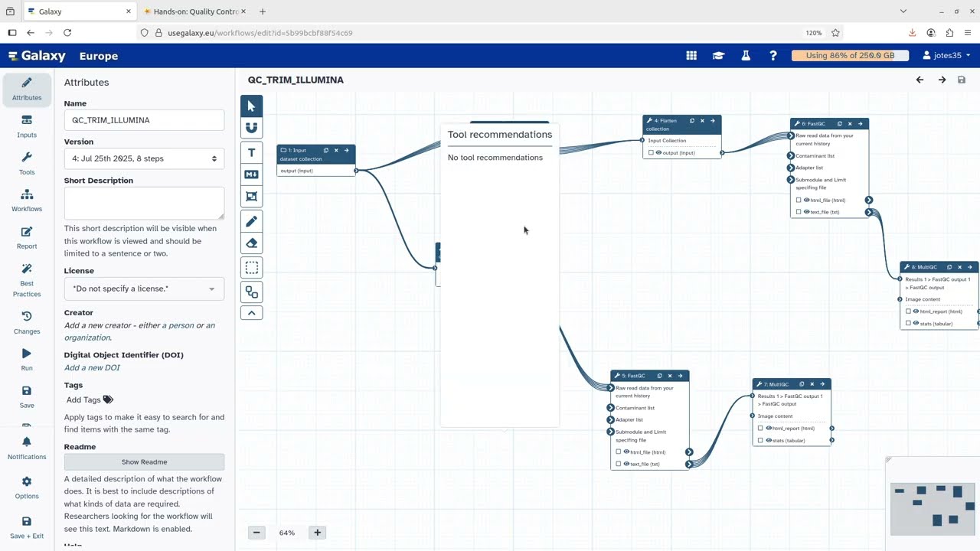Remove the 4: Flatten collection node

pos(702,121)
